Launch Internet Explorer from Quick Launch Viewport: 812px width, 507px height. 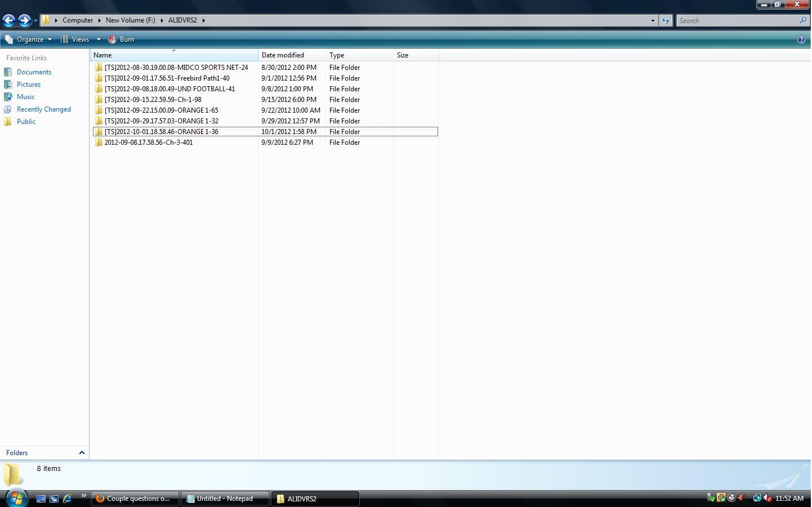pyautogui.click(x=67, y=499)
